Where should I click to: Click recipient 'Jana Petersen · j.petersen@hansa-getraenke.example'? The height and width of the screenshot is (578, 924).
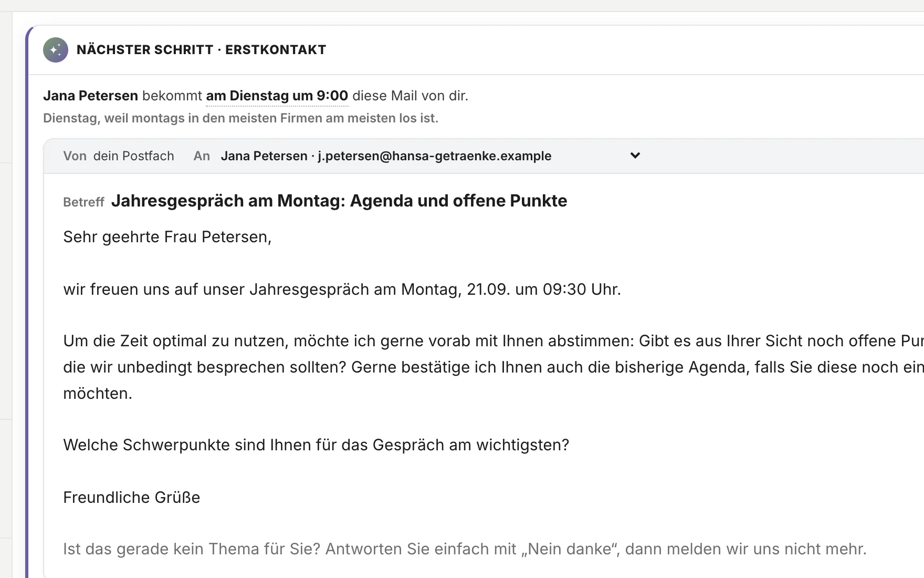point(386,156)
